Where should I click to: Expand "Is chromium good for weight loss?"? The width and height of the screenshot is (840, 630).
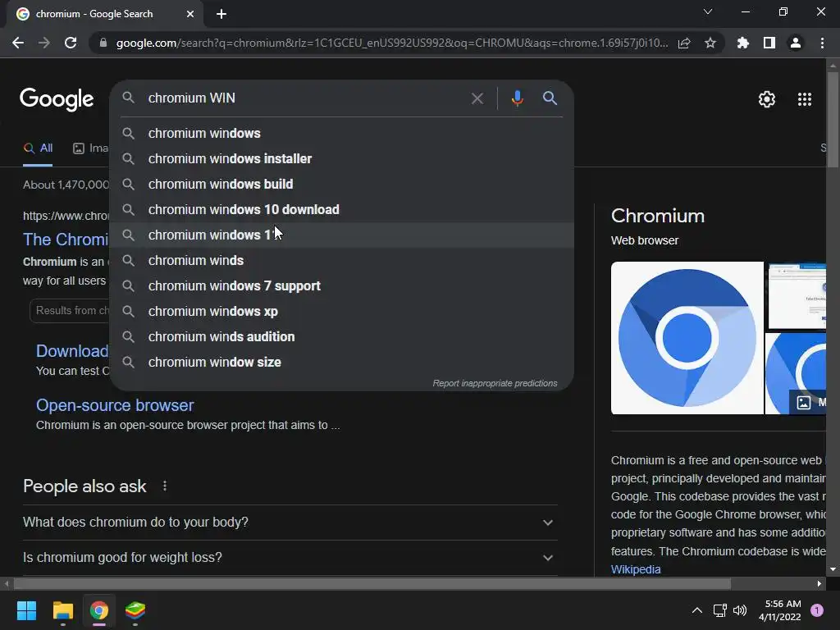point(290,558)
